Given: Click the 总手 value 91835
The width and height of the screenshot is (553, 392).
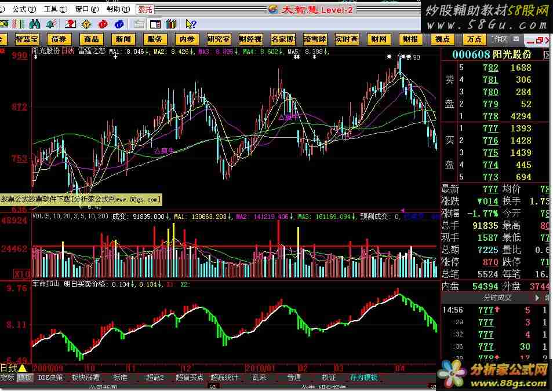Looking at the screenshot, I should [485, 226].
